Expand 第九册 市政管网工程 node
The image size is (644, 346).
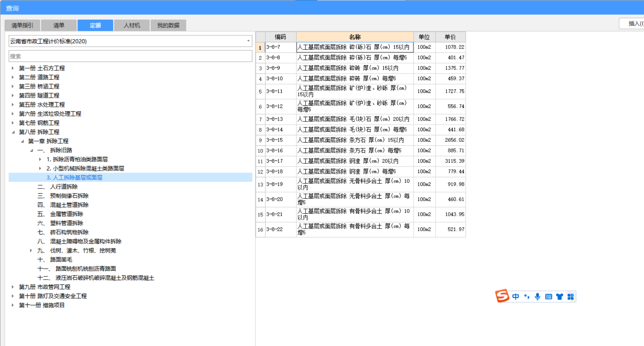[x=13, y=287]
